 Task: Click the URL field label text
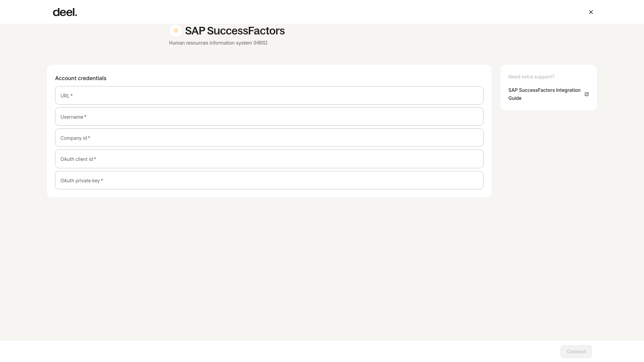tap(66, 96)
